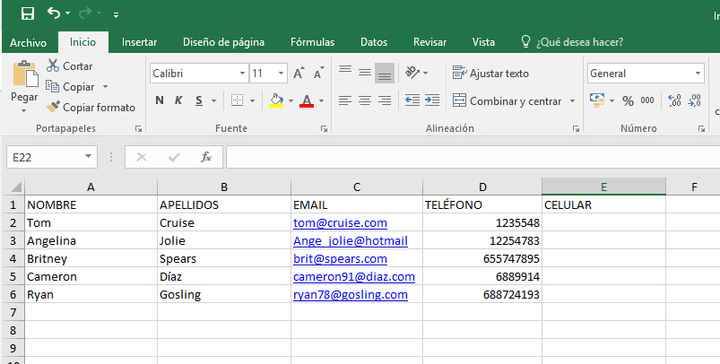720x364 pixels.
Task: Click the decrease indent icon
Action: tap(412, 101)
